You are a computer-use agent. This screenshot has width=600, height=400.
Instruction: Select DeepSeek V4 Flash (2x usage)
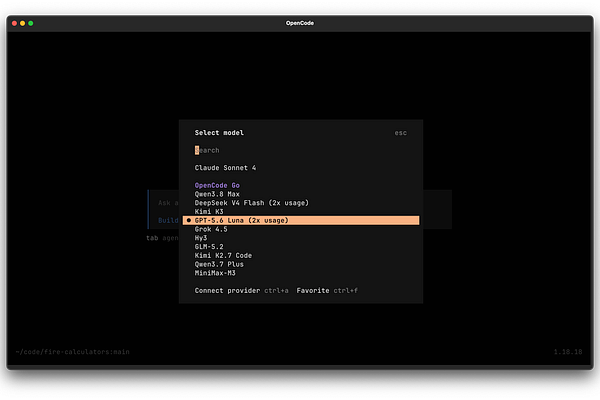[x=251, y=203]
